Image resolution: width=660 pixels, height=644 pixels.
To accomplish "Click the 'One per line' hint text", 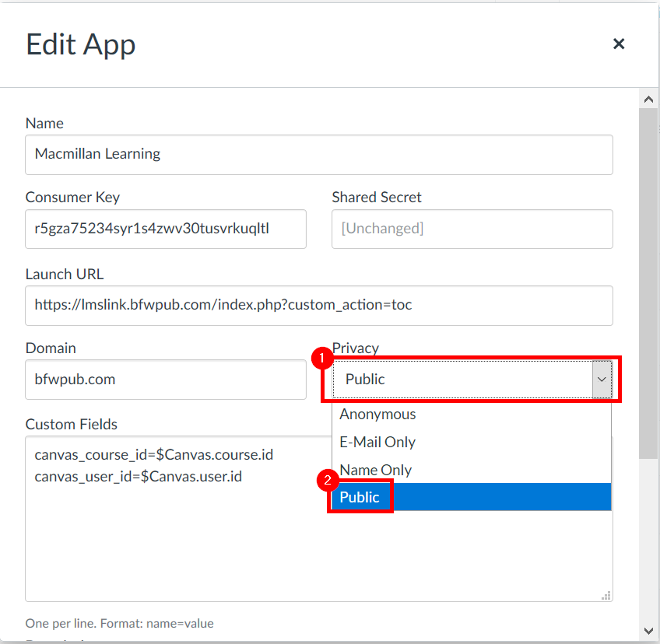I will tap(120, 623).
